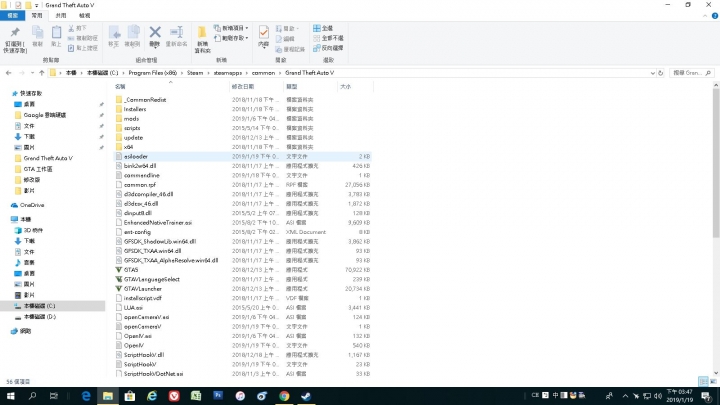Image resolution: width=720 pixels, height=405 pixels.
Task: Click the chevron after Steam in breadcrumb
Action: pyautogui.click(x=208, y=73)
